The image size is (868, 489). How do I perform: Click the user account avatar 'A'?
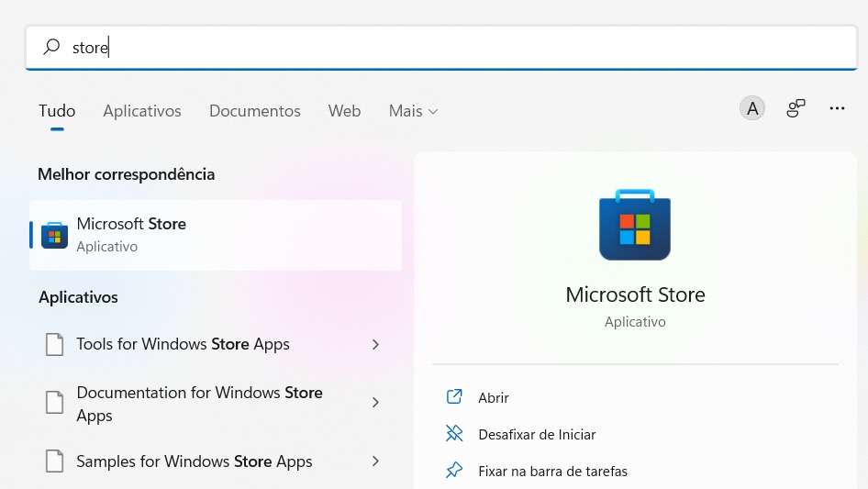(752, 108)
